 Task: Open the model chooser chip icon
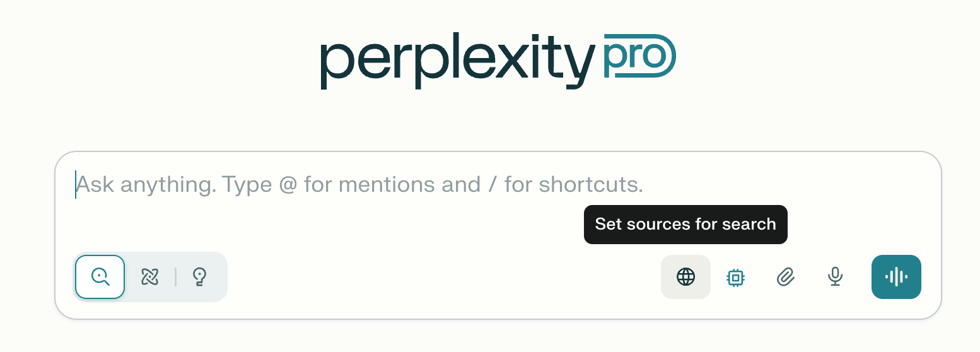point(735,277)
